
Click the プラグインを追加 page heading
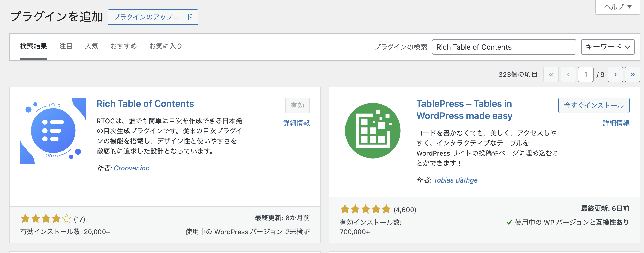(57, 17)
